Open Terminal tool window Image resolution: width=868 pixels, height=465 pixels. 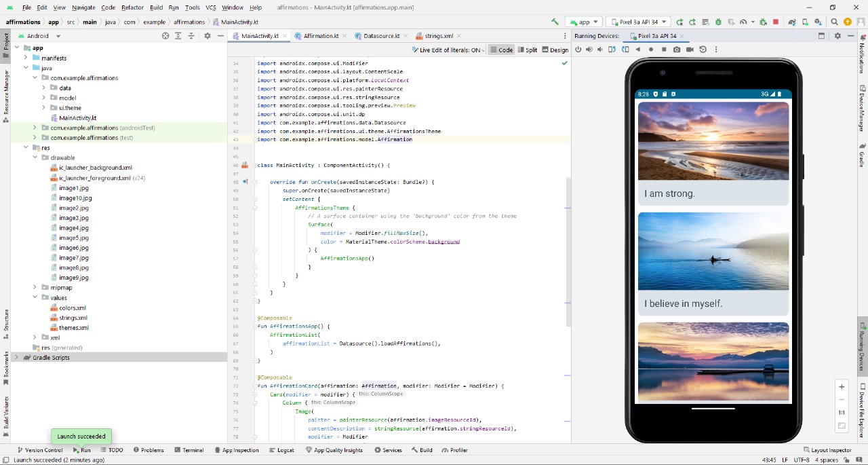[x=189, y=450]
